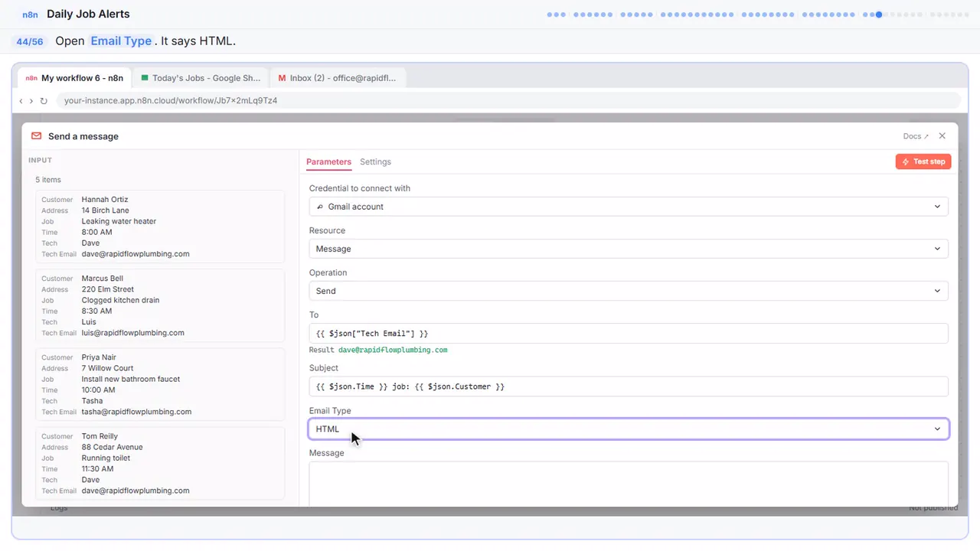Viewport: 980px width, 551px height.
Task: Click the Leaking water heater job value
Action: click(x=119, y=221)
